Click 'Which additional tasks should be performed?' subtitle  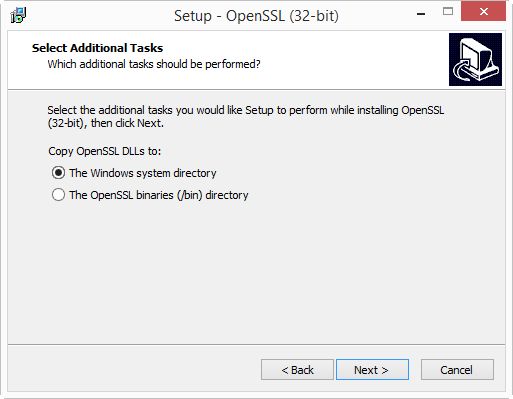154,64
